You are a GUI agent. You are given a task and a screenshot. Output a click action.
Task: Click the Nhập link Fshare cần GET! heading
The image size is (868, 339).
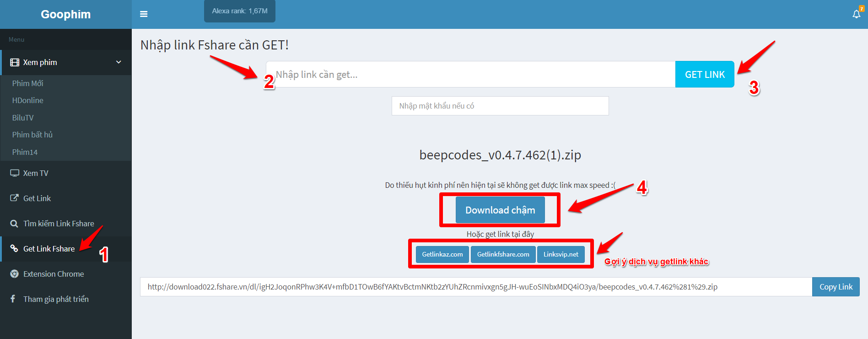tap(215, 45)
